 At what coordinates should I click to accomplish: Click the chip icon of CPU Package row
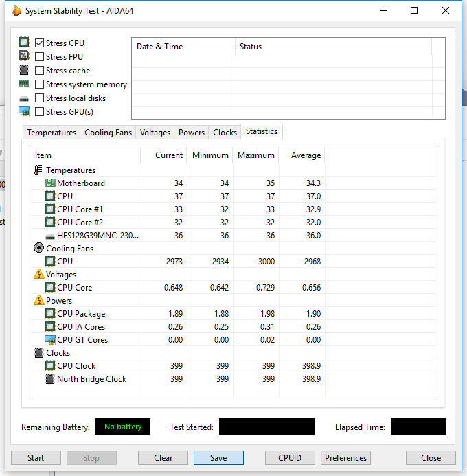pos(50,314)
